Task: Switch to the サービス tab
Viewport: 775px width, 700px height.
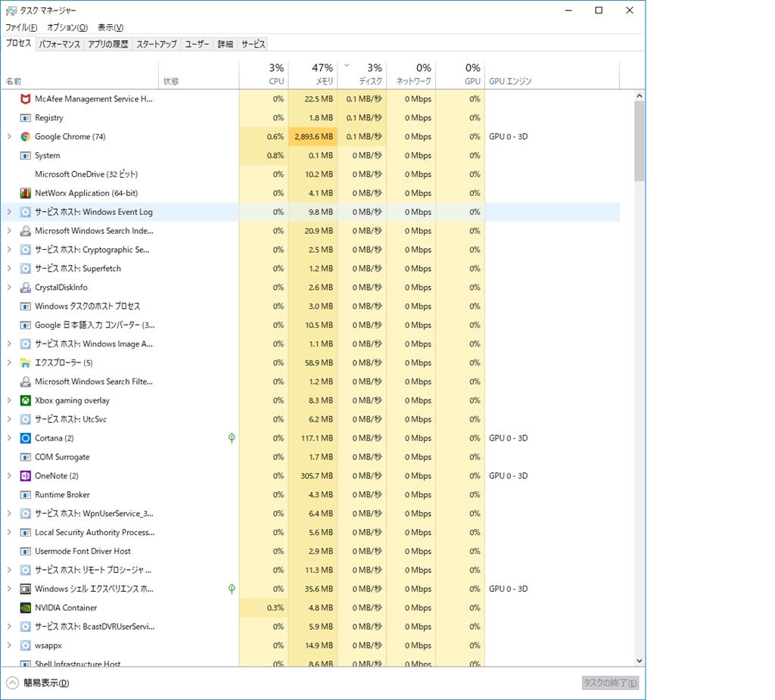Action: coord(253,45)
